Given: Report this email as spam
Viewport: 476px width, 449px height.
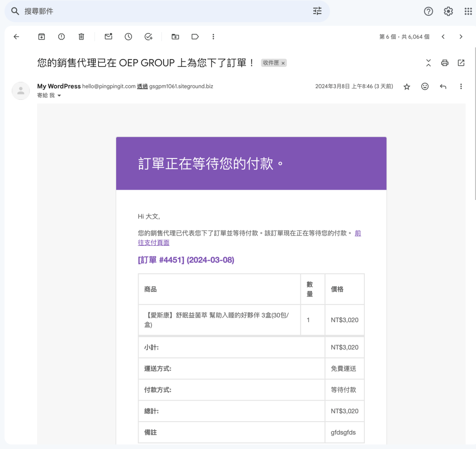Looking at the screenshot, I should pos(61,37).
